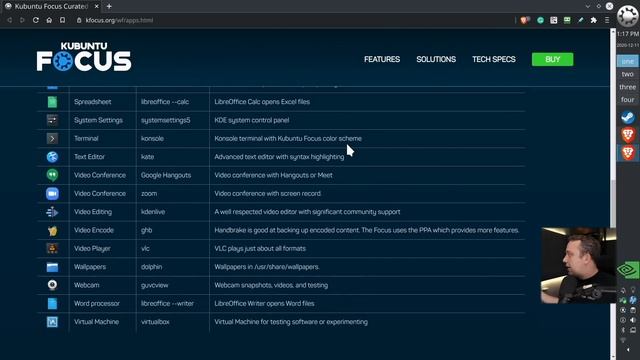The image size is (640, 360).
Task: Click the Brave Shields icon in the address bar
Action: tap(525, 20)
